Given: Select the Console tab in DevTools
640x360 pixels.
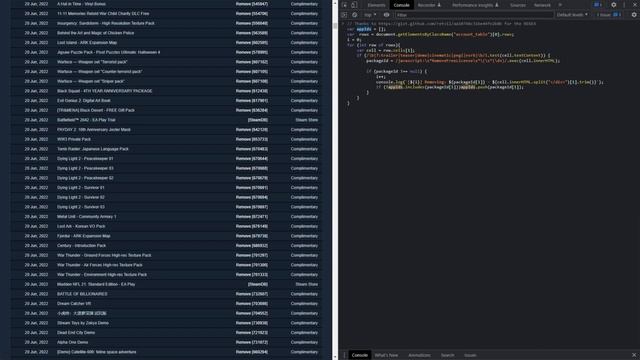Looking at the screenshot, I should tap(401, 5).
